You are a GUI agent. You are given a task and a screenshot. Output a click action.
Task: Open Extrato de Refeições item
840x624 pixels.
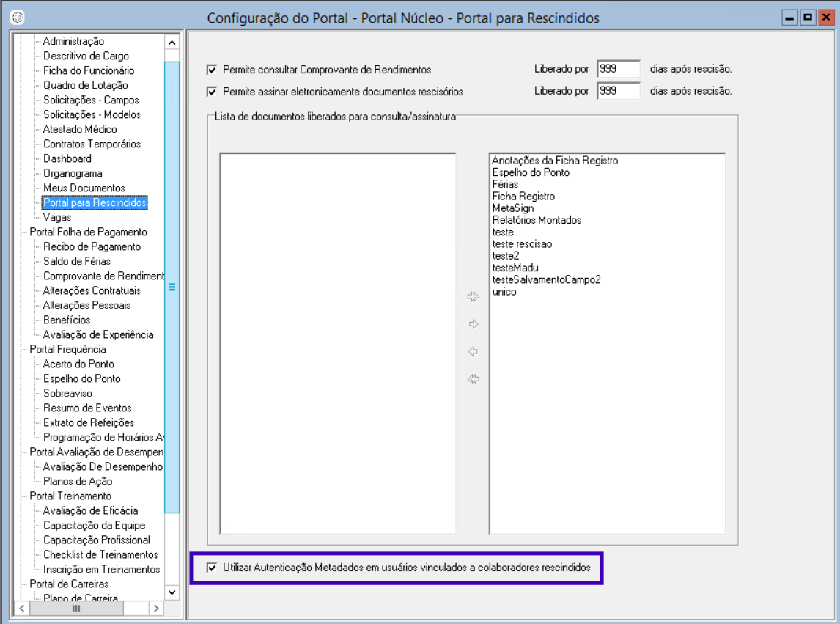pos(89,422)
